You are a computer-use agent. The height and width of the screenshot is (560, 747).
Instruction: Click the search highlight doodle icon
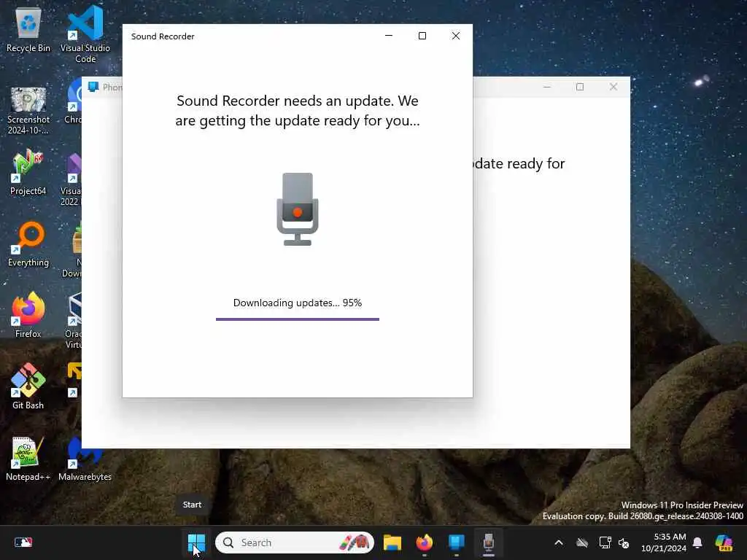pyautogui.click(x=355, y=542)
